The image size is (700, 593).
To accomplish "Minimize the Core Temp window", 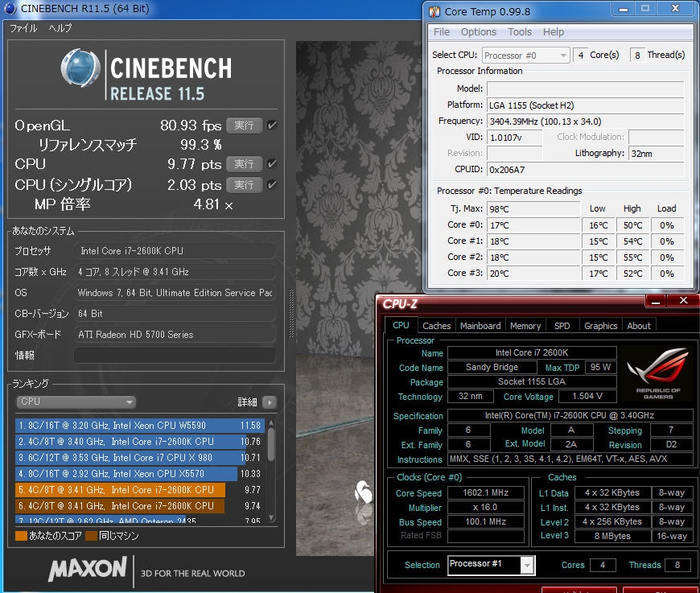I will 624,9.
